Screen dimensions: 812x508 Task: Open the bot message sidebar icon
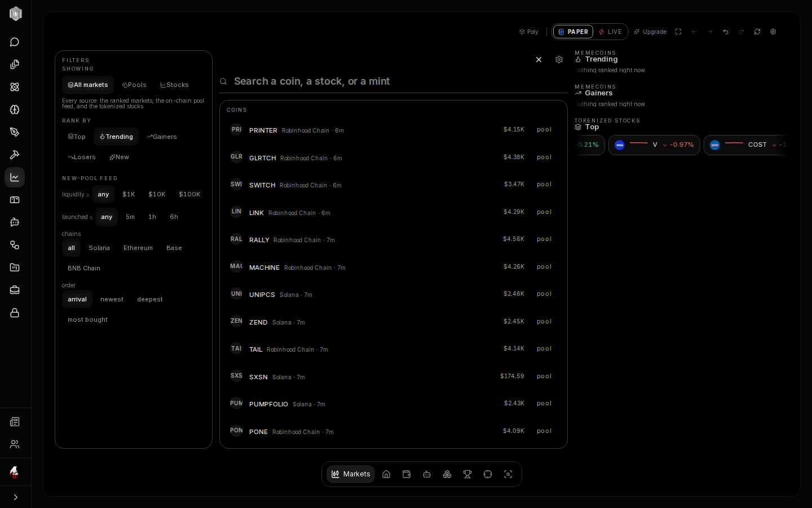[15, 222]
